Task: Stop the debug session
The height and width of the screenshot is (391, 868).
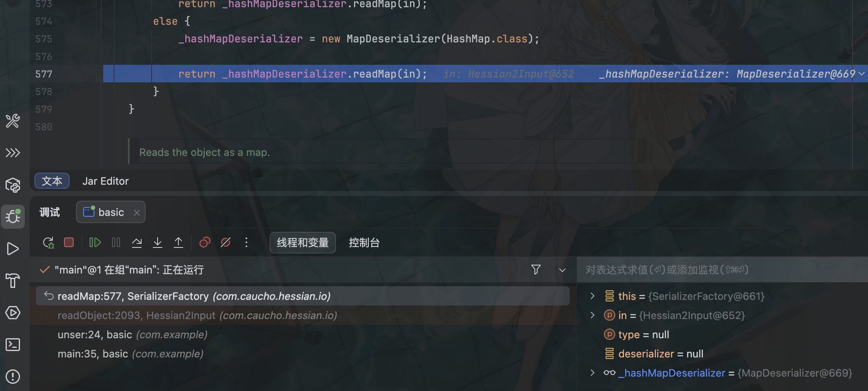Action: click(x=69, y=243)
